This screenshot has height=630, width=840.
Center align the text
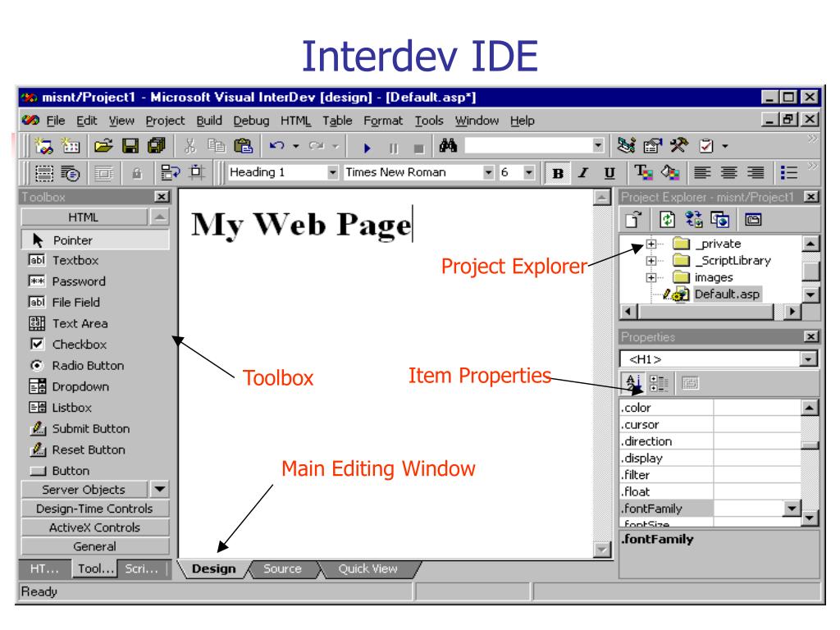728,172
